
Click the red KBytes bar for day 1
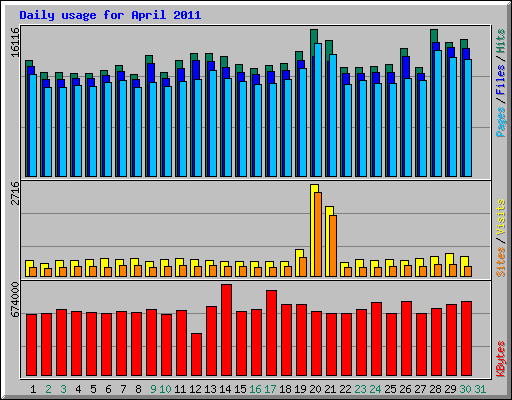31,345
